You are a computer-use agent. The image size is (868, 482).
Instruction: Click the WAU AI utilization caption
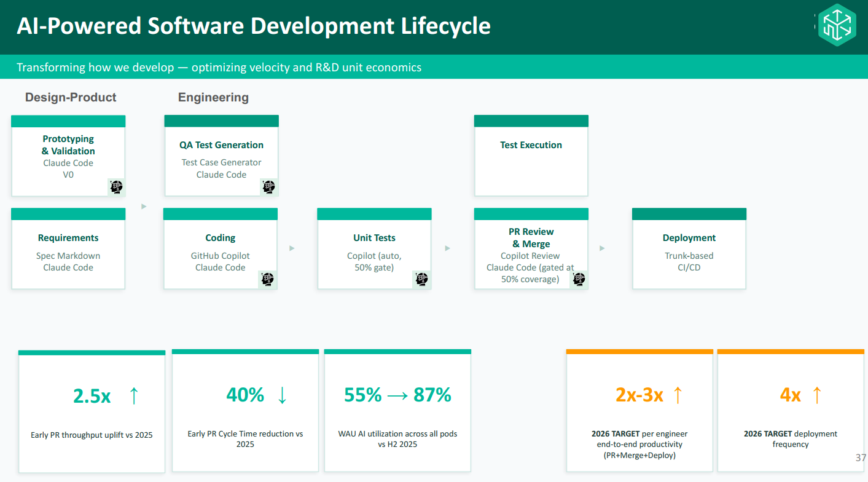coord(397,439)
